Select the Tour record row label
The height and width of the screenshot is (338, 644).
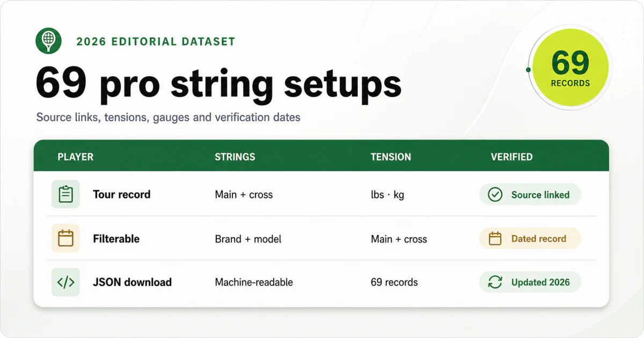[x=122, y=194]
